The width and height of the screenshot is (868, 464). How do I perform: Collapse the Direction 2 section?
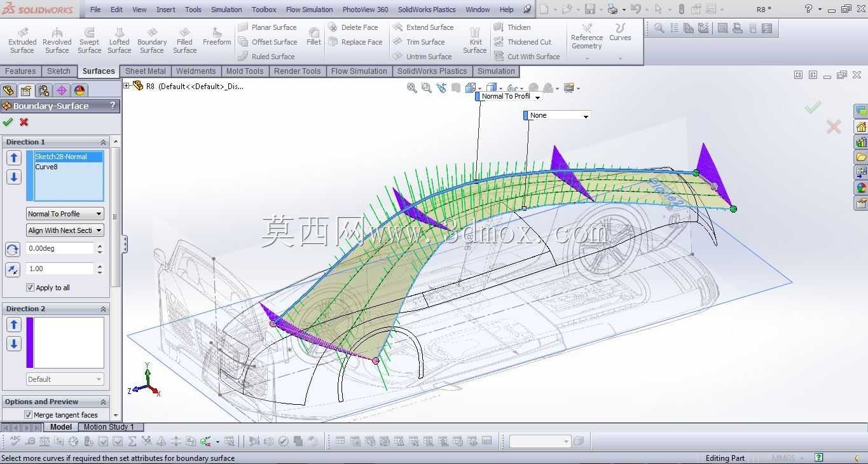tap(103, 309)
